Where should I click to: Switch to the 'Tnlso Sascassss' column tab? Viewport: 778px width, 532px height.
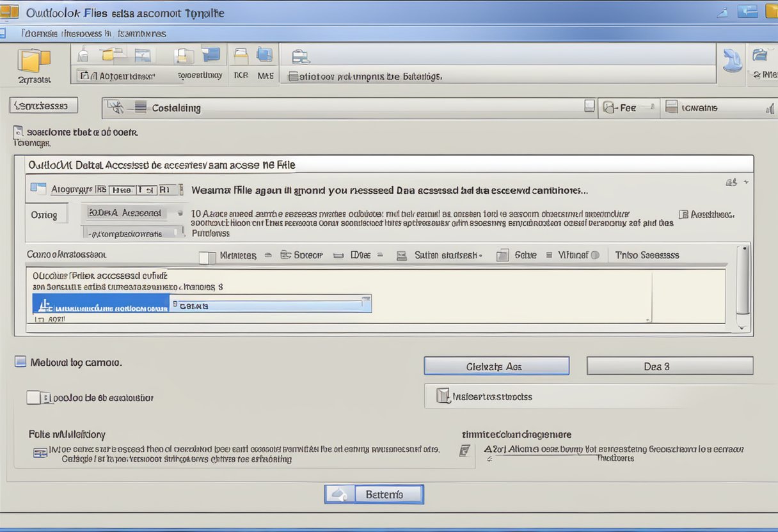point(647,255)
